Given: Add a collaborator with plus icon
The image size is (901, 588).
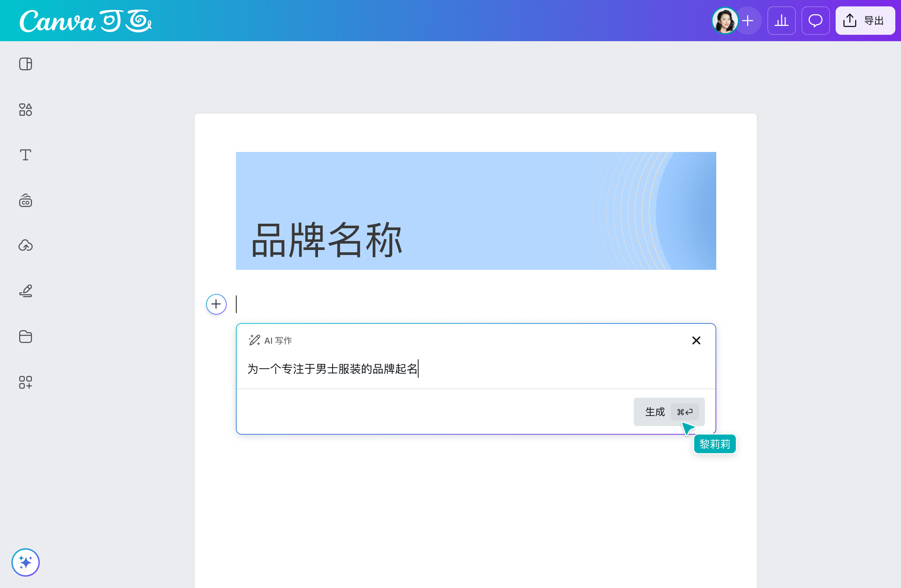Looking at the screenshot, I should click(x=748, y=21).
